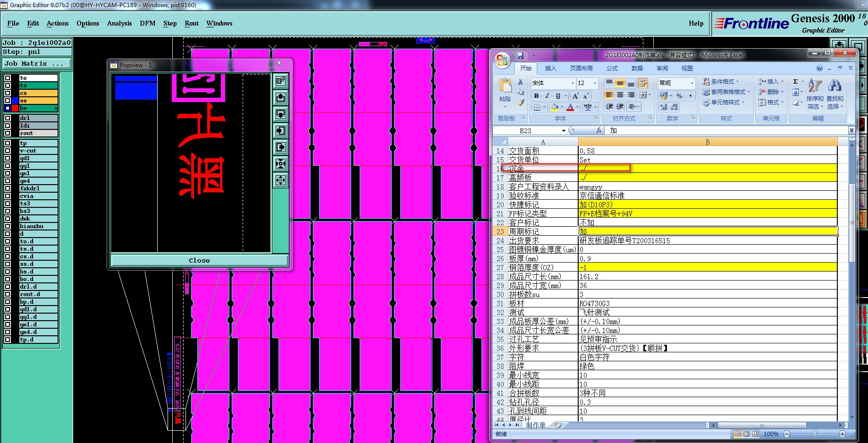Viewport: 868px width, 443px height.
Task: Switch to the 页面布局 ribbon tab
Action: [x=581, y=68]
